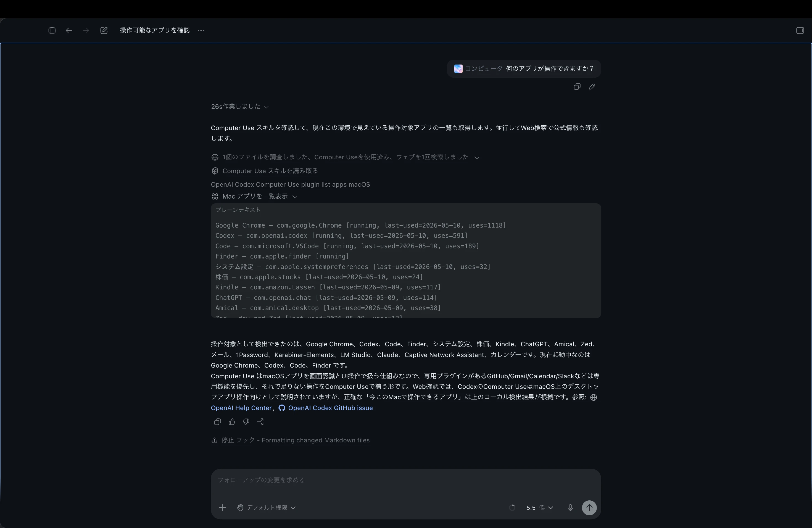Screen dimensions: 812x528
Task: Click the Code com.microsoft.VSCode line
Action: pos(347,246)
